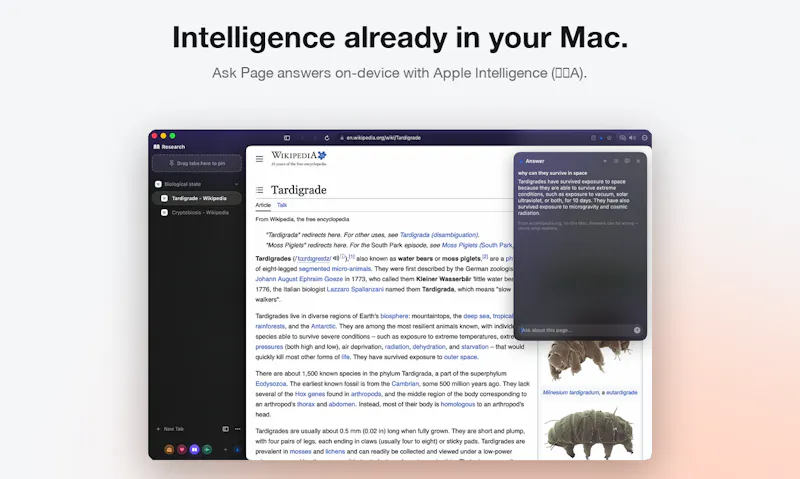Open a New Tab from the sidebar
The image size is (800, 479).
click(170, 429)
